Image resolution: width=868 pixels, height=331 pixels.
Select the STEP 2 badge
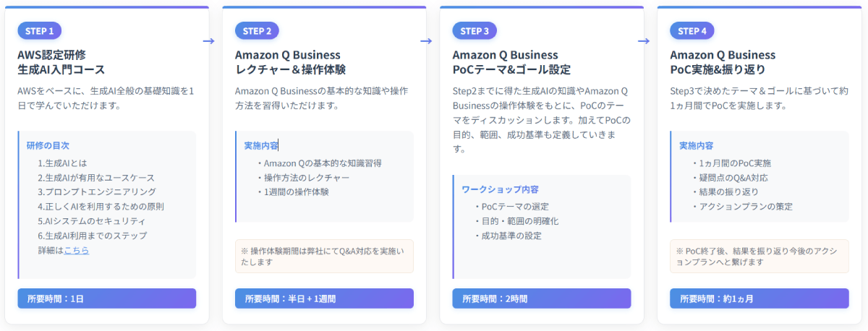pos(257,30)
